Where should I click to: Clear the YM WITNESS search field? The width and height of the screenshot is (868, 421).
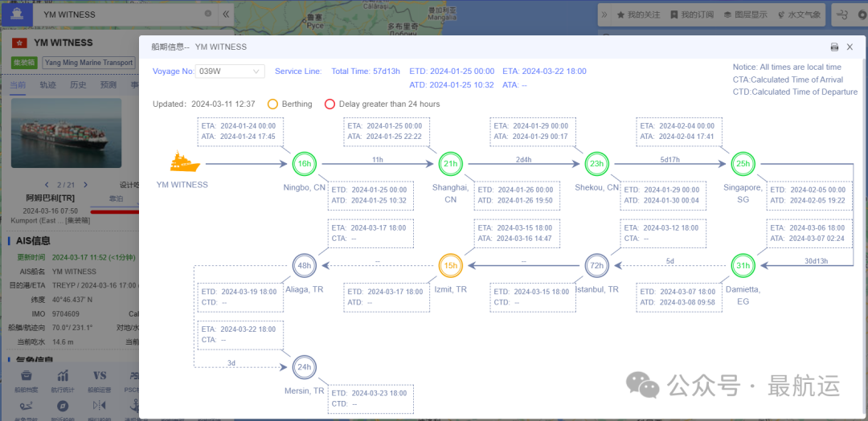(207, 14)
